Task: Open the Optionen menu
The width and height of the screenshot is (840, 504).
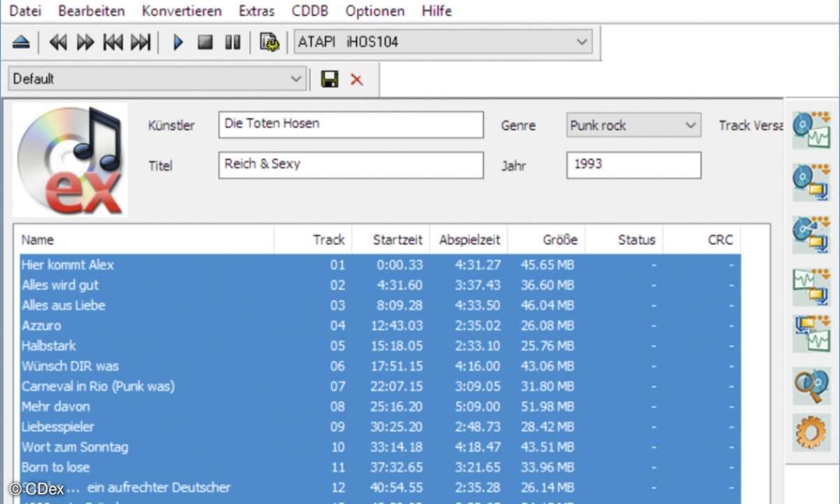Action: click(375, 11)
